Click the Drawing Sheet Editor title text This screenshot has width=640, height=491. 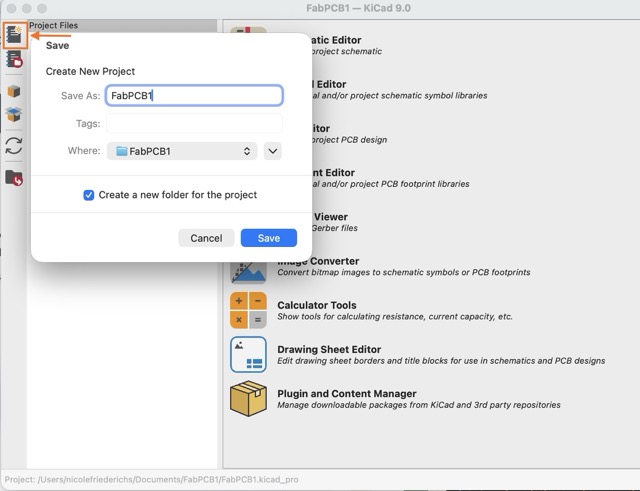coord(329,349)
